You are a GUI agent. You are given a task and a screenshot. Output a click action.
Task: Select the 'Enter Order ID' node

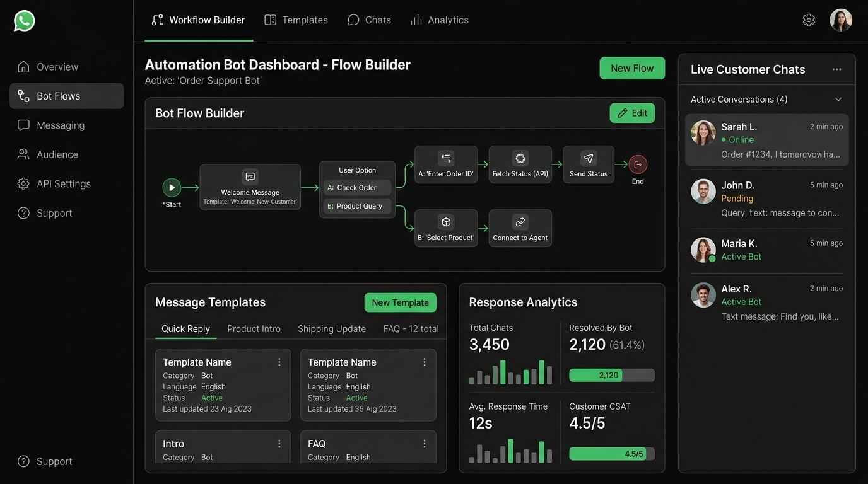(446, 164)
